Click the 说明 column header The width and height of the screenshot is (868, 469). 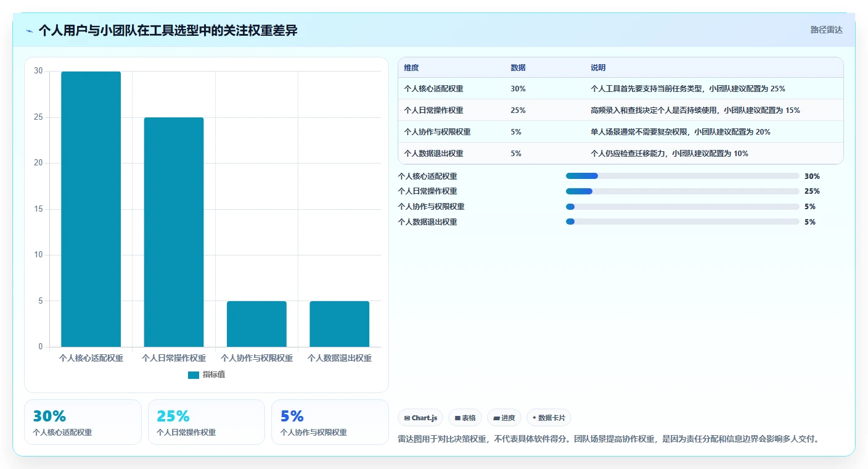click(x=598, y=68)
